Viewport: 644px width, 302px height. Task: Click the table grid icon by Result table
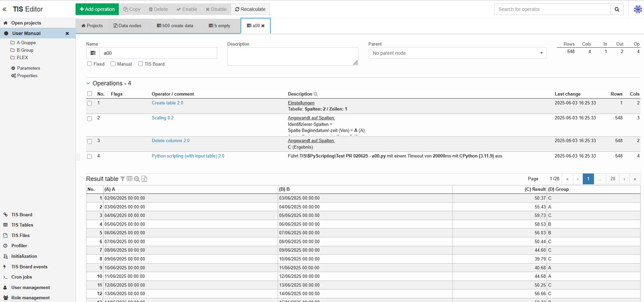tap(129, 179)
